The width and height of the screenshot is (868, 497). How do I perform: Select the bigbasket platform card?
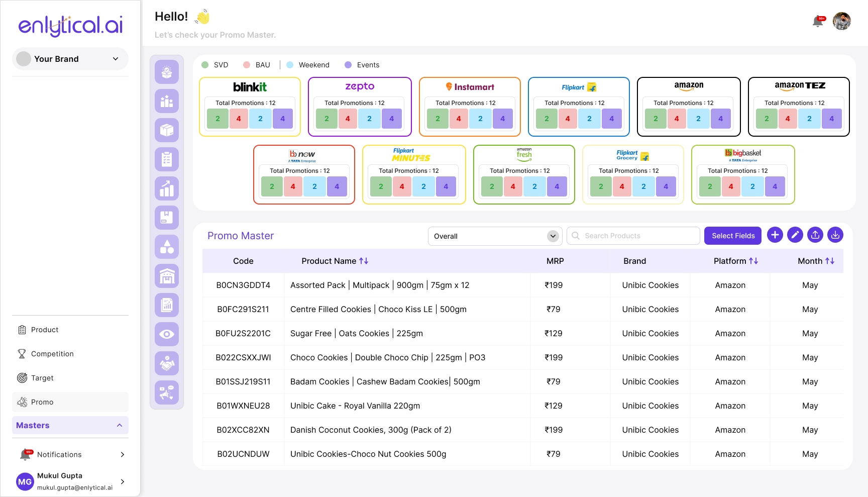743,174
